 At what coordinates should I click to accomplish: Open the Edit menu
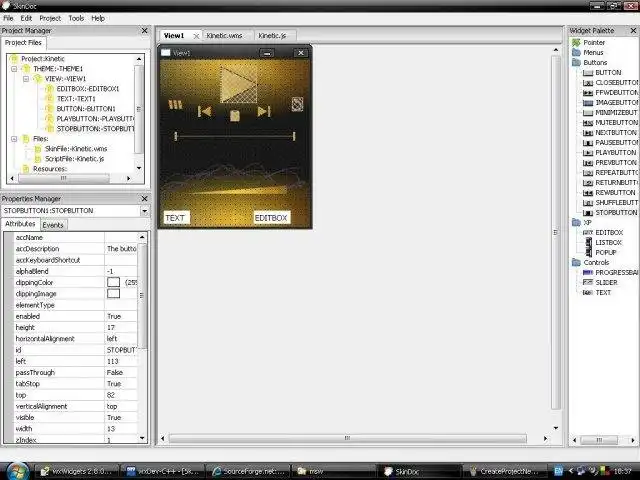pyautogui.click(x=26, y=18)
